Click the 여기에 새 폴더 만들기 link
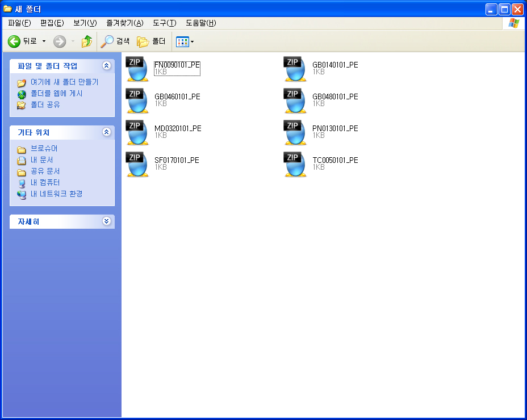Viewport: 527px width, 420px height. pos(64,82)
